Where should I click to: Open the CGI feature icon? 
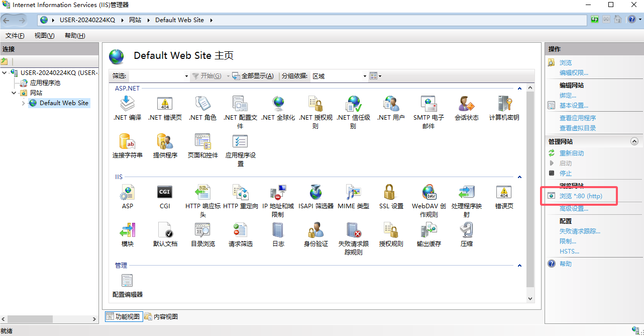(x=165, y=193)
